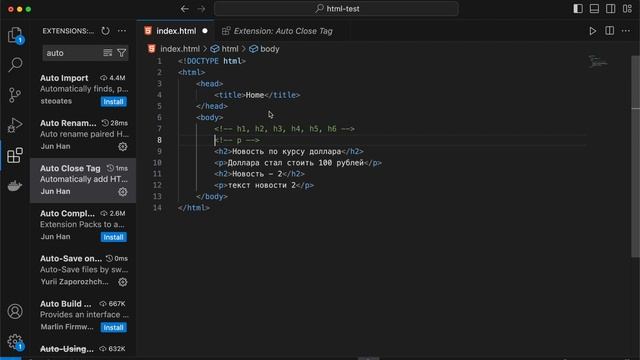Install the Auto Build extension
Image resolution: width=640 pixels, height=360 pixels.
click(x=113, y=327)
